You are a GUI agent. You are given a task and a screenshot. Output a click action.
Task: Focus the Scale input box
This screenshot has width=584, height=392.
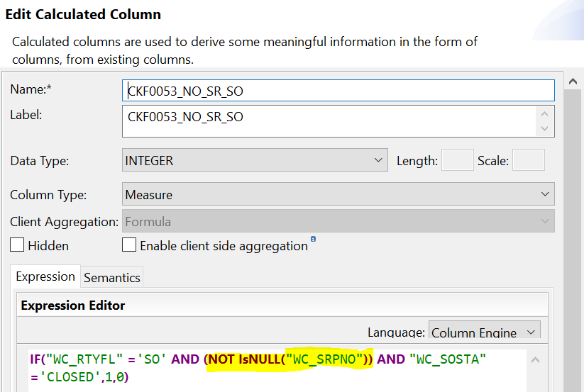528,160
